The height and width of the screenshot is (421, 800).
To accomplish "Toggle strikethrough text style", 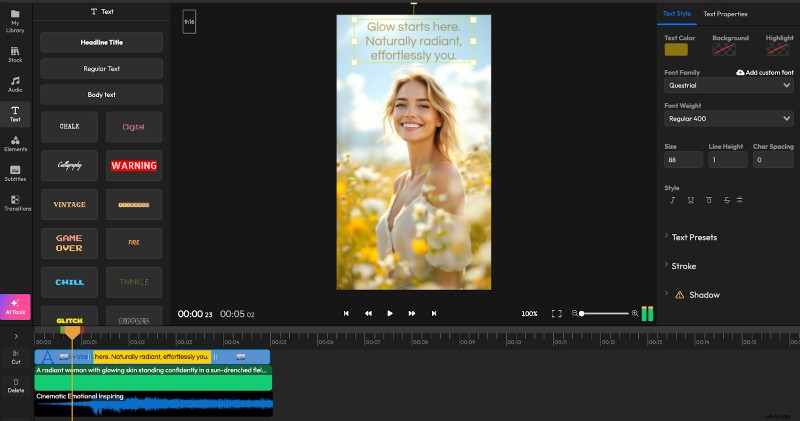I will click(x=726, y=200).
